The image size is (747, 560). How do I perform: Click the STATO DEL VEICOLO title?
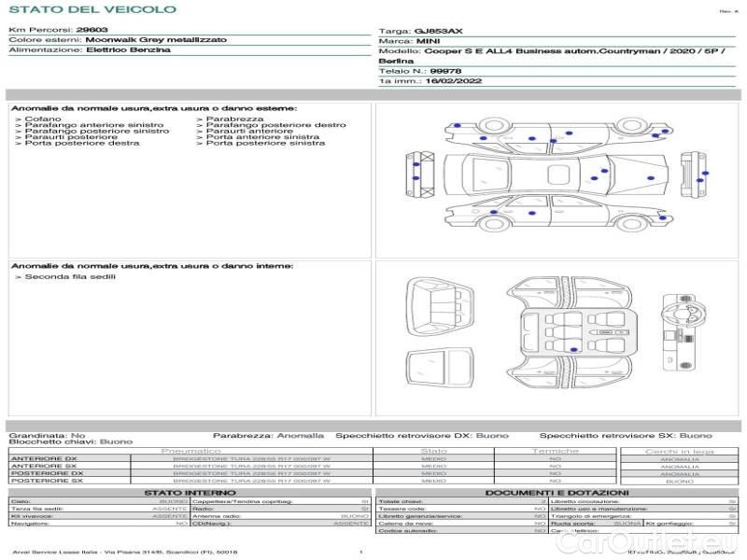point(92,9)
